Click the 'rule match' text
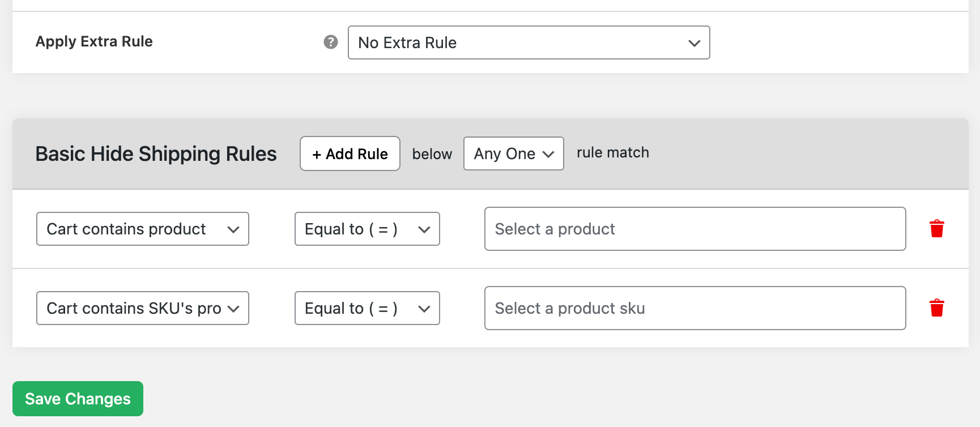This screenshot has width=980, height=427. [x=612, y=153]
